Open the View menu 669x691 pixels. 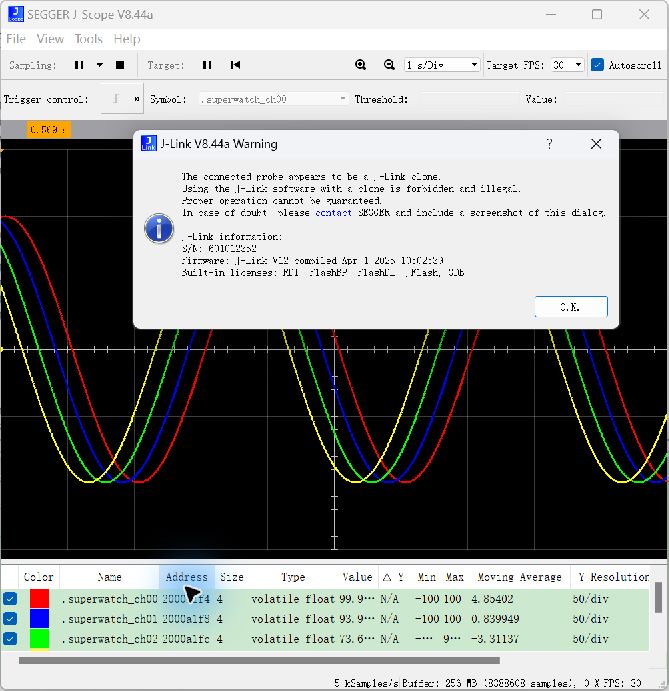pos(50,39)
